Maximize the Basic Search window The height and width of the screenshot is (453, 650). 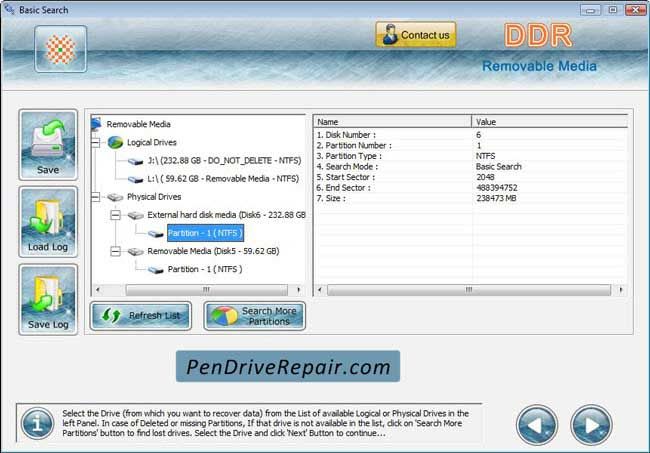613,10
